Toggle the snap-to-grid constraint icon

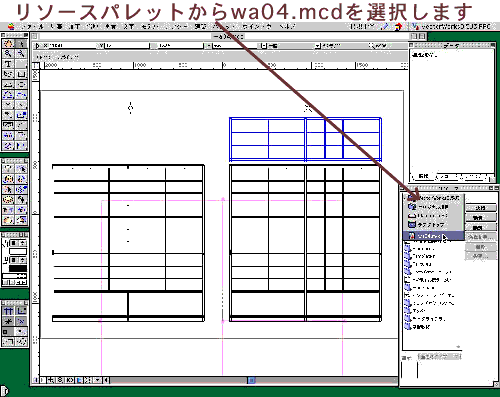click(8, 311)
